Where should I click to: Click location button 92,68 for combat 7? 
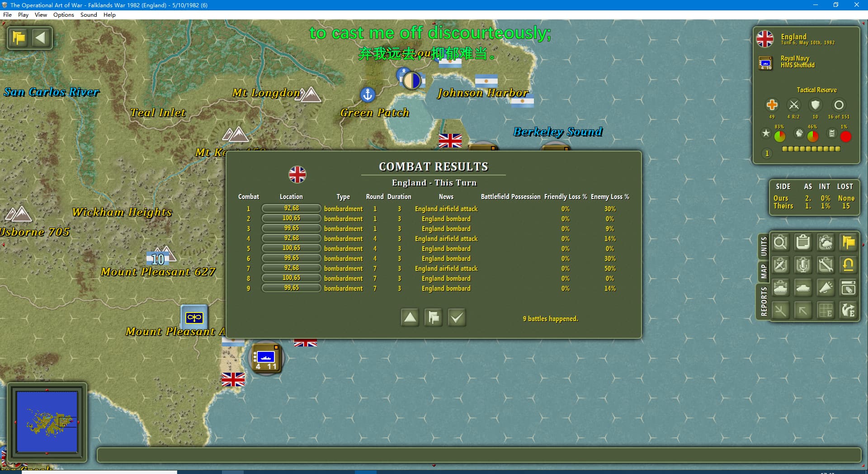(x=292, y=268)
